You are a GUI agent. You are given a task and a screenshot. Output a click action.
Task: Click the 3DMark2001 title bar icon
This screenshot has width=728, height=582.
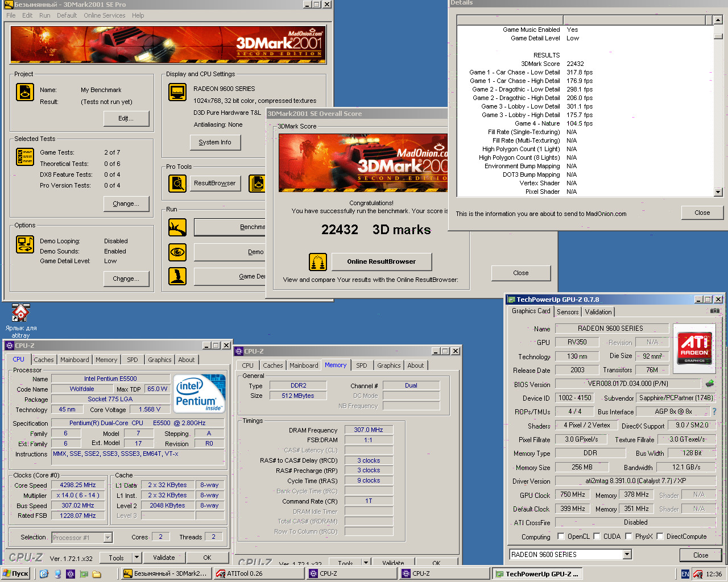coord(8,4)
